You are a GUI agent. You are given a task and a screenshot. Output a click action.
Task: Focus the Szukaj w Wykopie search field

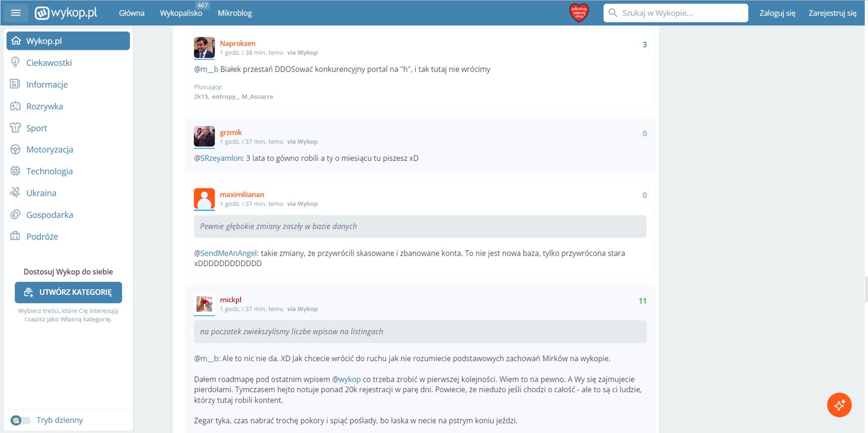coord(676,13)
